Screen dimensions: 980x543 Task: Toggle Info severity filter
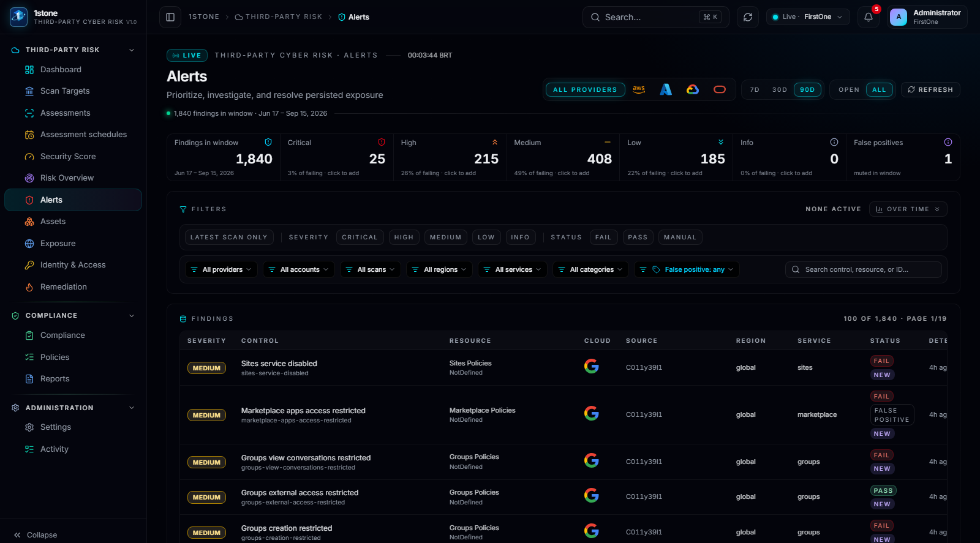521,238
